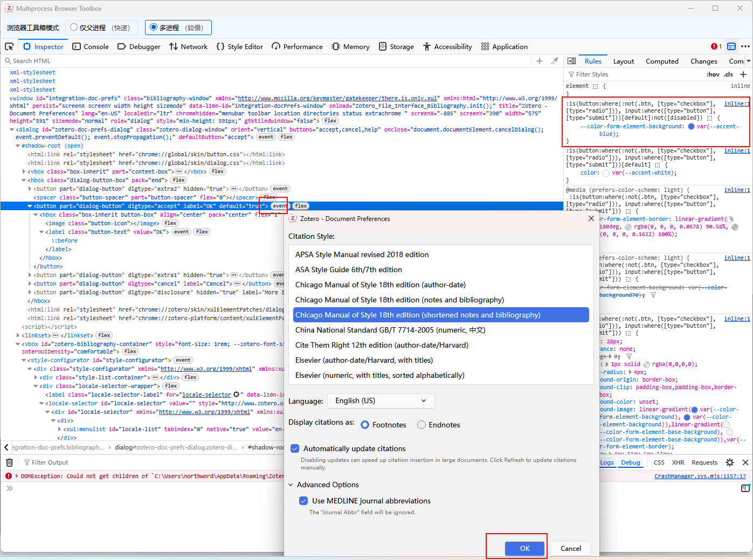Open the CrashManager.sys.mjs:1157:17 source link
753x560 pixels.
click(700, 476)
